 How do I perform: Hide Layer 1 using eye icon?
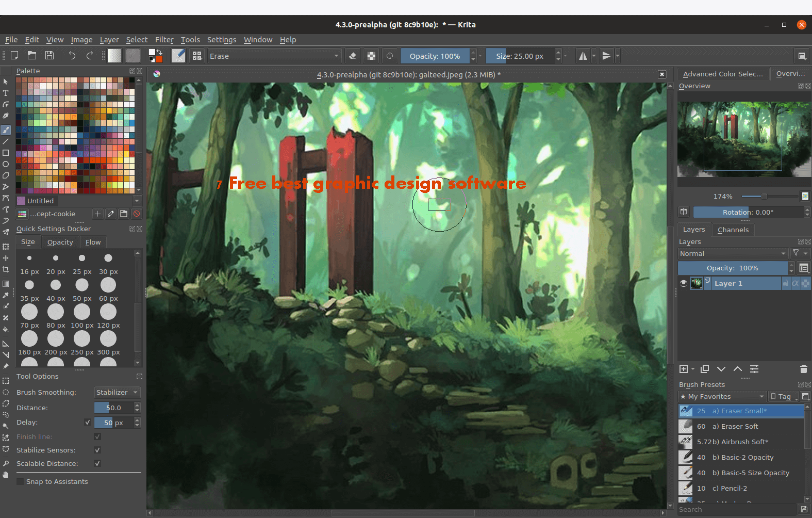tap(684, 283)
